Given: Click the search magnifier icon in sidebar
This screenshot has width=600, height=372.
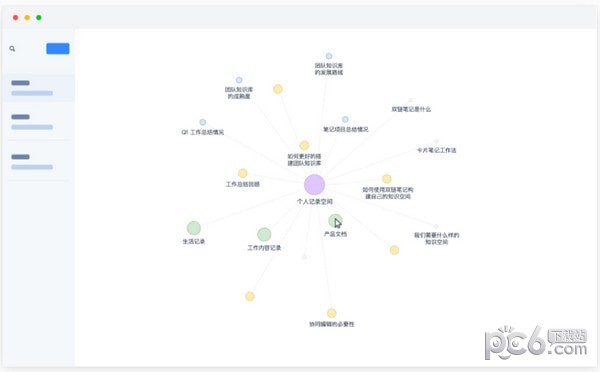Looking at the screenshot, I should [x=12, y=49].
